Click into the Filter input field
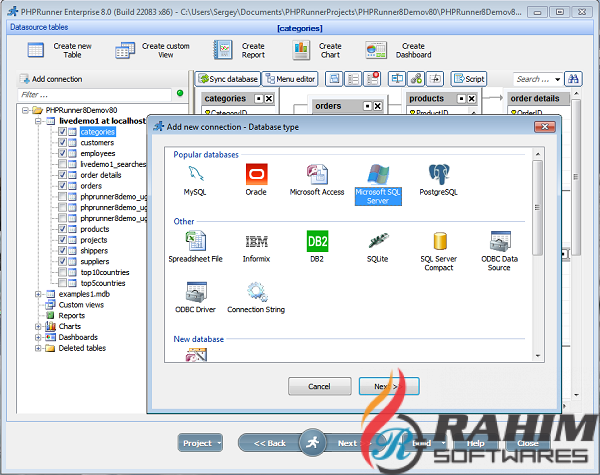Viewport: 600px width, 475px height. (x=94, y=95)
